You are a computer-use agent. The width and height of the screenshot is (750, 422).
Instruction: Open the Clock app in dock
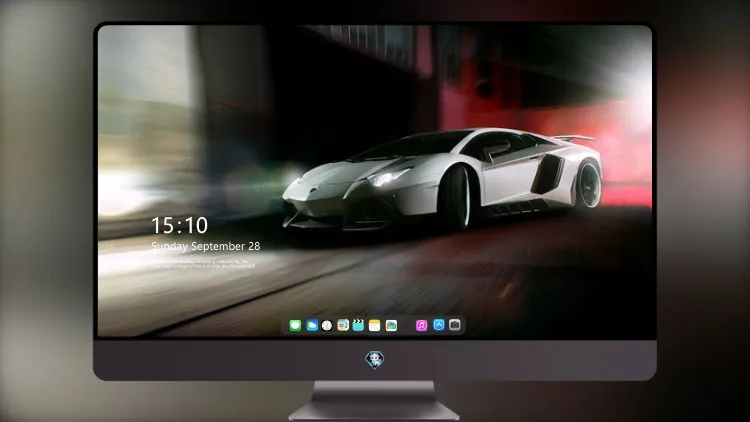tap(327, 326)
